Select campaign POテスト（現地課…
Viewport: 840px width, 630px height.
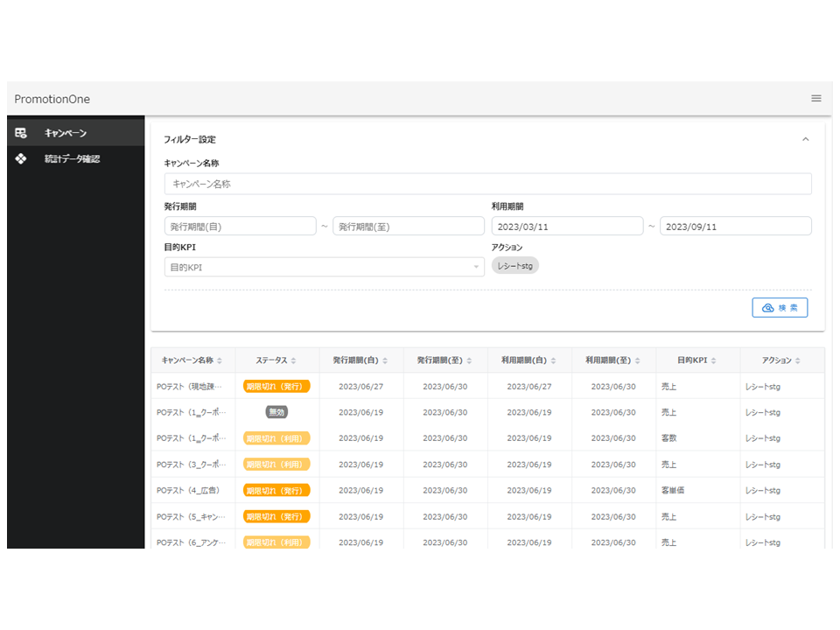point(189,386)
